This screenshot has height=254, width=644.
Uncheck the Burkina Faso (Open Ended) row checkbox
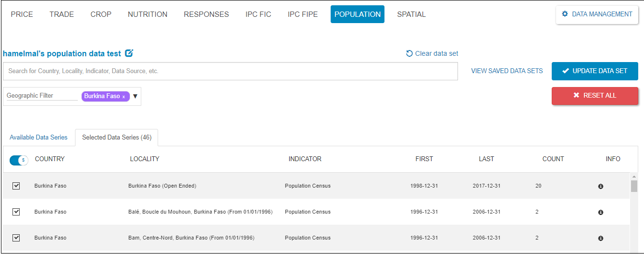pos(16,186)
